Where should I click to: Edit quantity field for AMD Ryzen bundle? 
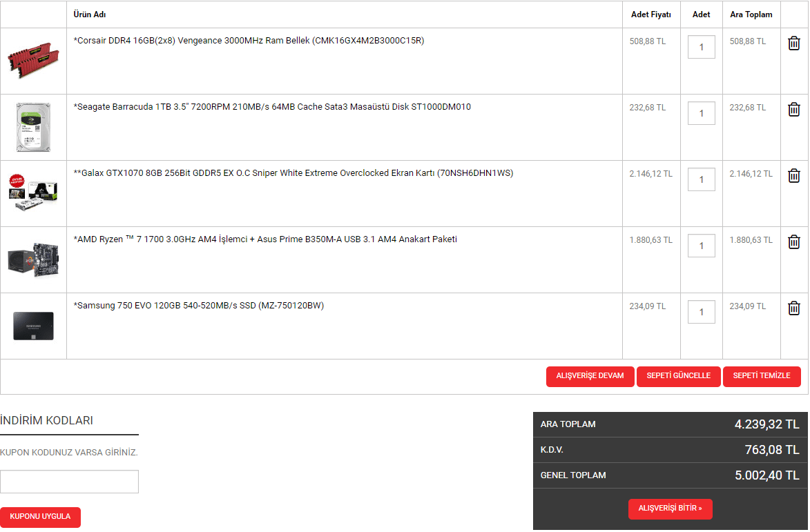point(701,246)
